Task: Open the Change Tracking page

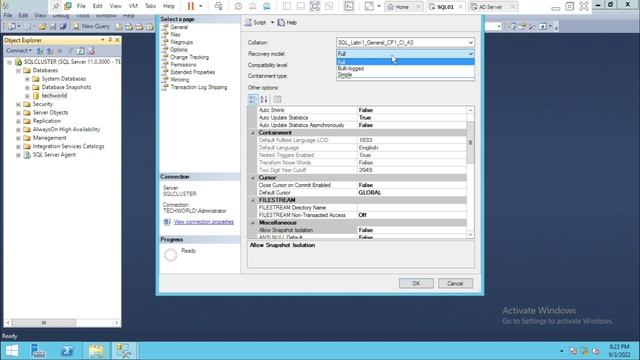Action: pyautogui.click(x=189, y=57)
